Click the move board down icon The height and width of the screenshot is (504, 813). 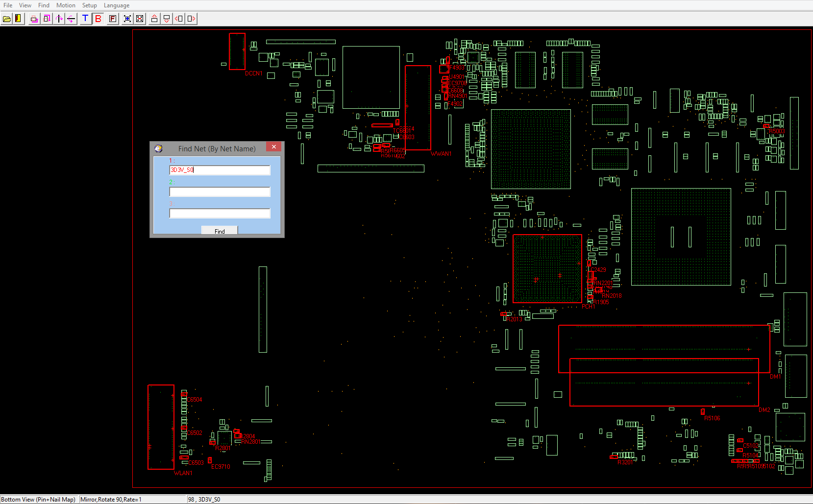(167, 19)
